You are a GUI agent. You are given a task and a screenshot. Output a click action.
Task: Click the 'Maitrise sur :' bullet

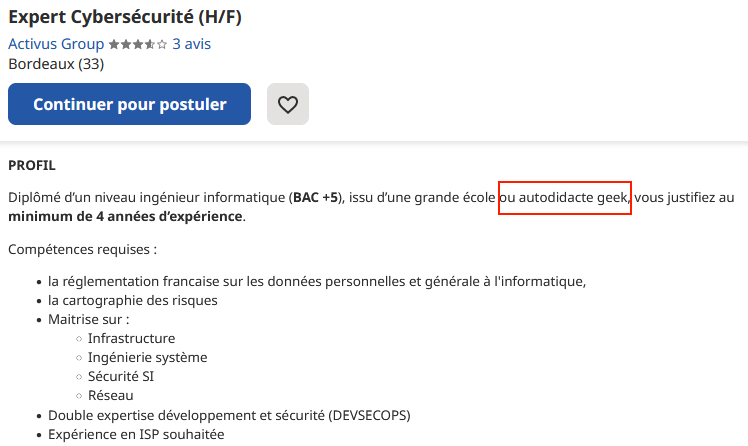coord(88,319)
